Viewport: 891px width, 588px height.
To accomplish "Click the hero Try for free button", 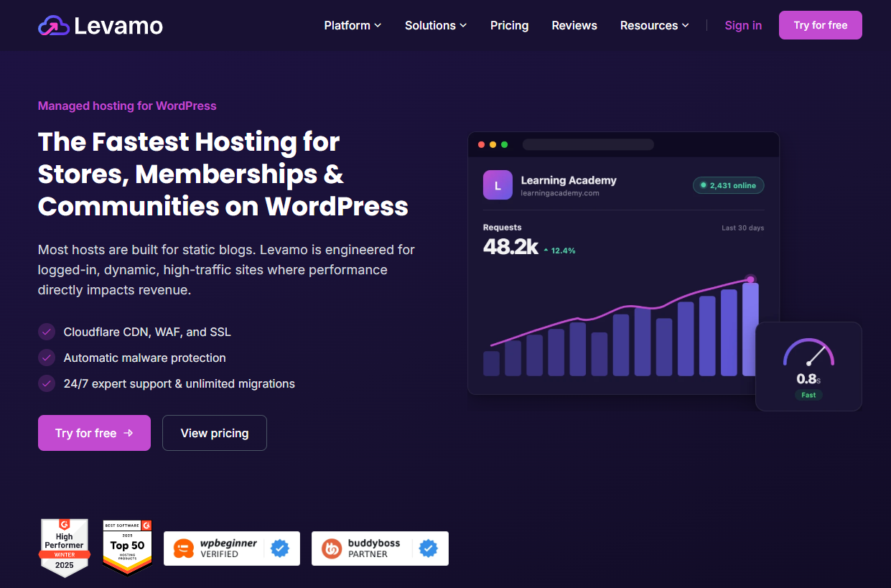I will [94, 433].
